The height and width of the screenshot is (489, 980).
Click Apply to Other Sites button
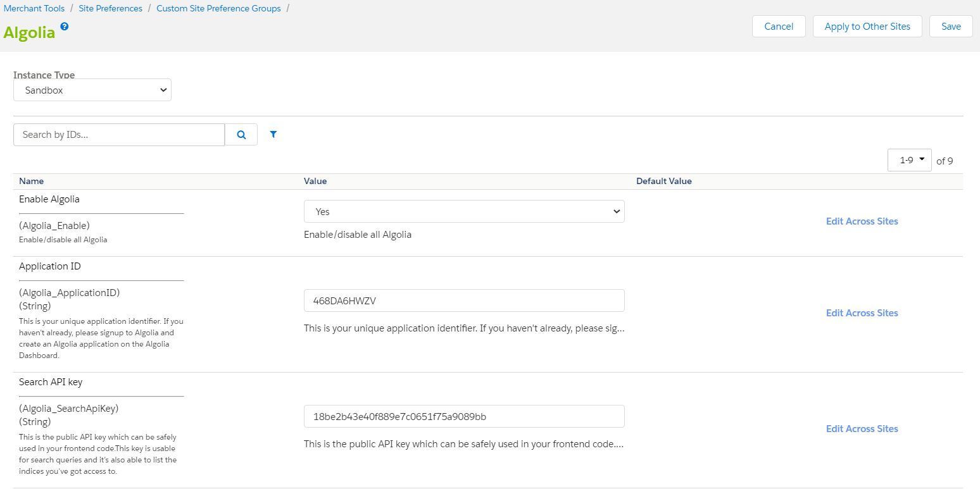867,27
